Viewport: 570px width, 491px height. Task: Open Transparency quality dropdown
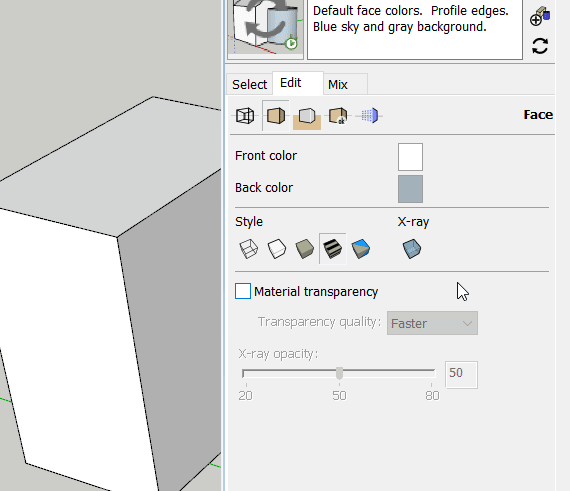point(432,323)
